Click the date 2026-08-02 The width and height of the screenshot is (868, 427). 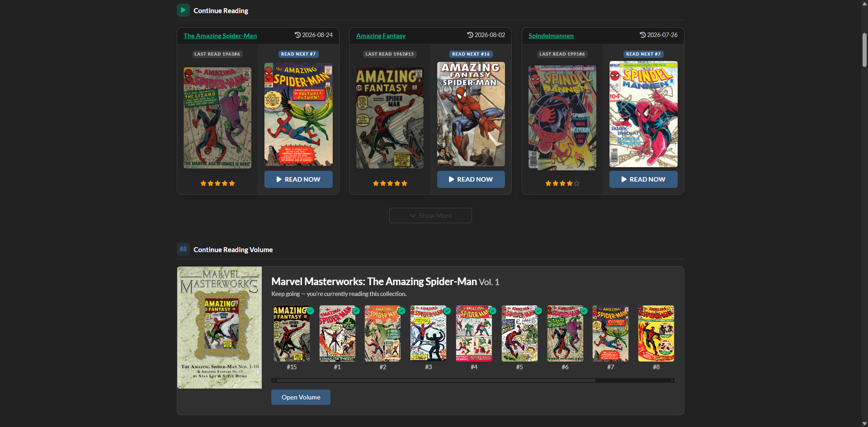pos(490,35)
